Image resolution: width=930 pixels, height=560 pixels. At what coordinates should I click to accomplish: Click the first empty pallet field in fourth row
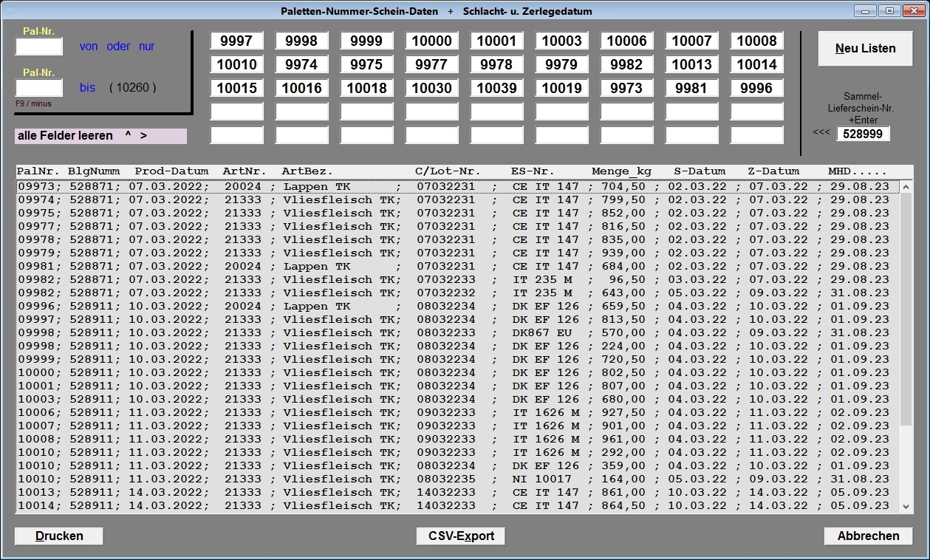click(x=236, y=112)
